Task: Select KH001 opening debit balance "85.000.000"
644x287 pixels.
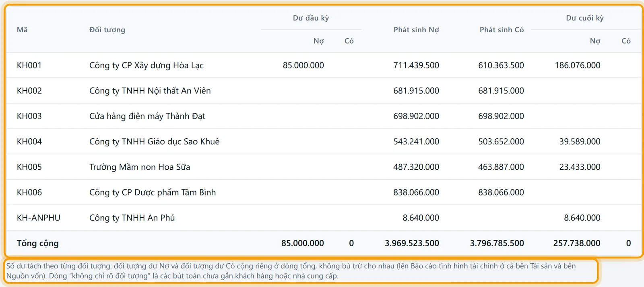Action: click(303, 65)
